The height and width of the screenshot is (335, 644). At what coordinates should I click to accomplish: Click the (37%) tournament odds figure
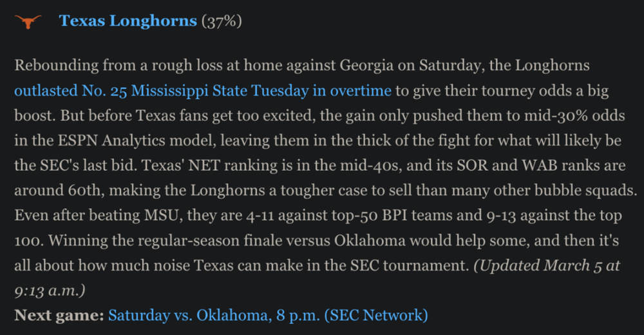222,21
